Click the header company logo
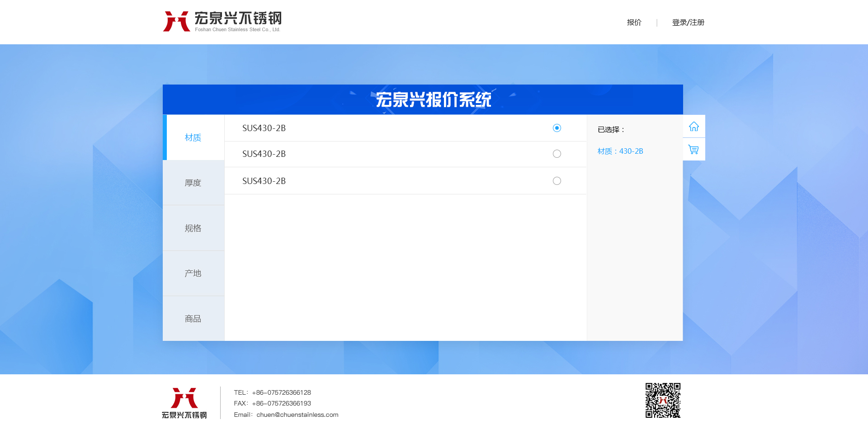868x434 pixels. 222,21
